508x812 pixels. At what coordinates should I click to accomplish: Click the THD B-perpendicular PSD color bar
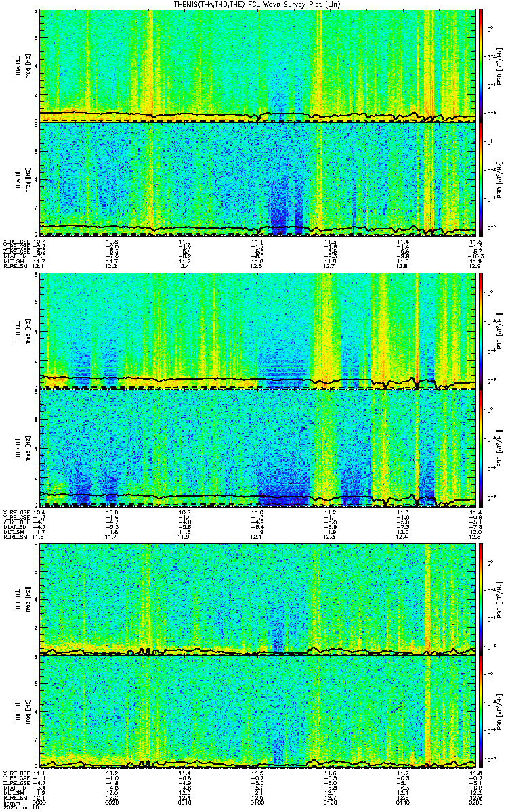pos(481,332)
